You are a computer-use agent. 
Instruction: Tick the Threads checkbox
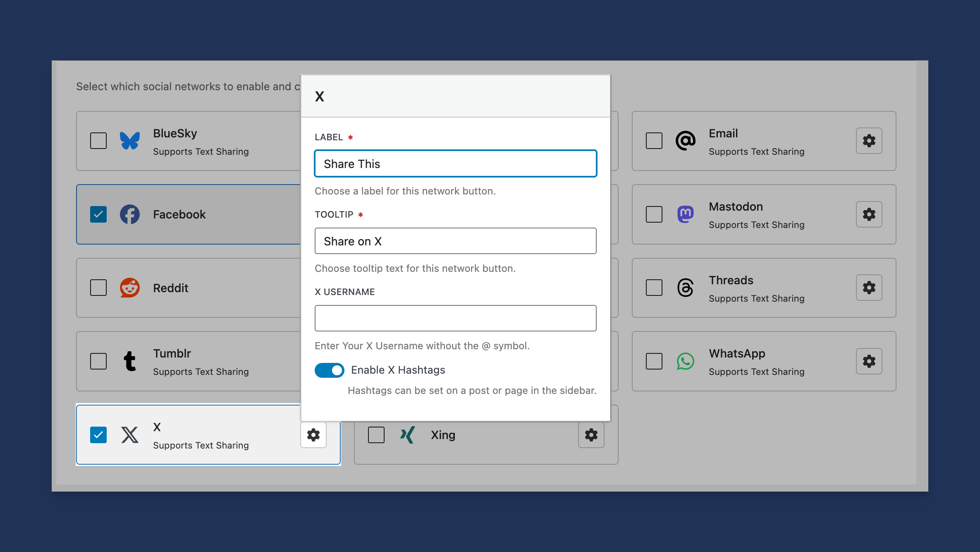(x=654, y=288)
